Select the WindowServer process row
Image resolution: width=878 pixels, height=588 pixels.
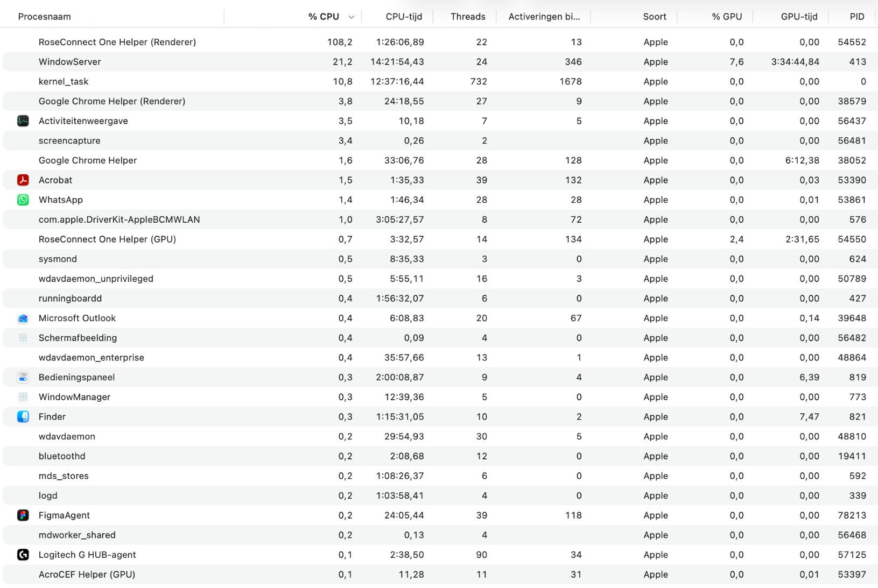pos(440,62)
